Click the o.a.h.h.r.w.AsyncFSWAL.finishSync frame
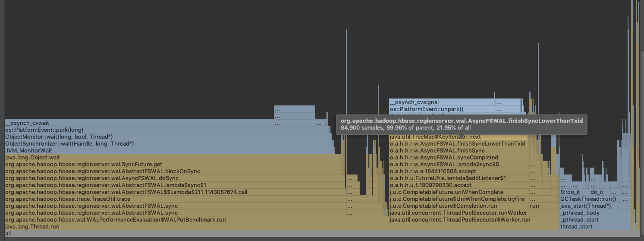 pos(459,151)
